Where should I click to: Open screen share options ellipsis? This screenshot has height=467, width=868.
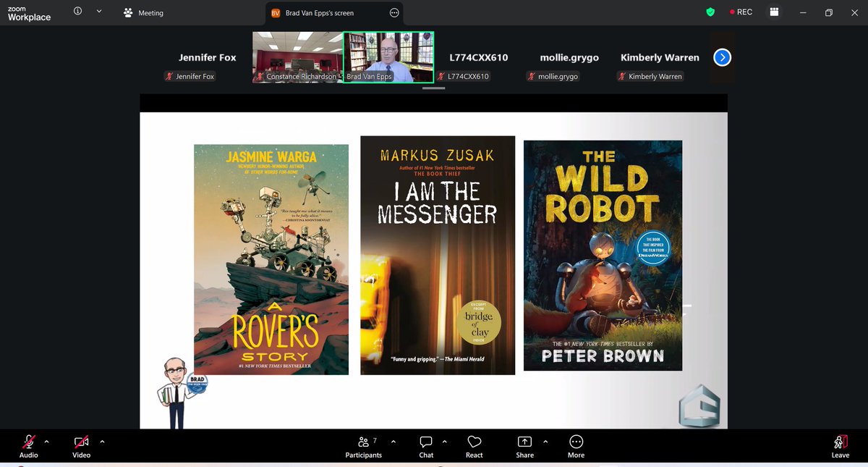[394, 12]
